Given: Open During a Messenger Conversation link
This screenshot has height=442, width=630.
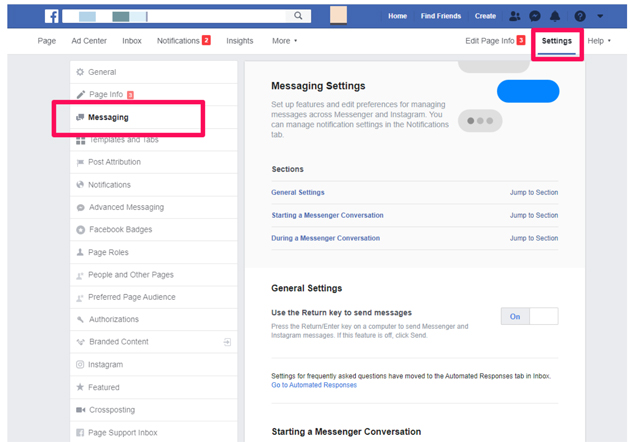Looking at the screenshot, I should [325, 238].
